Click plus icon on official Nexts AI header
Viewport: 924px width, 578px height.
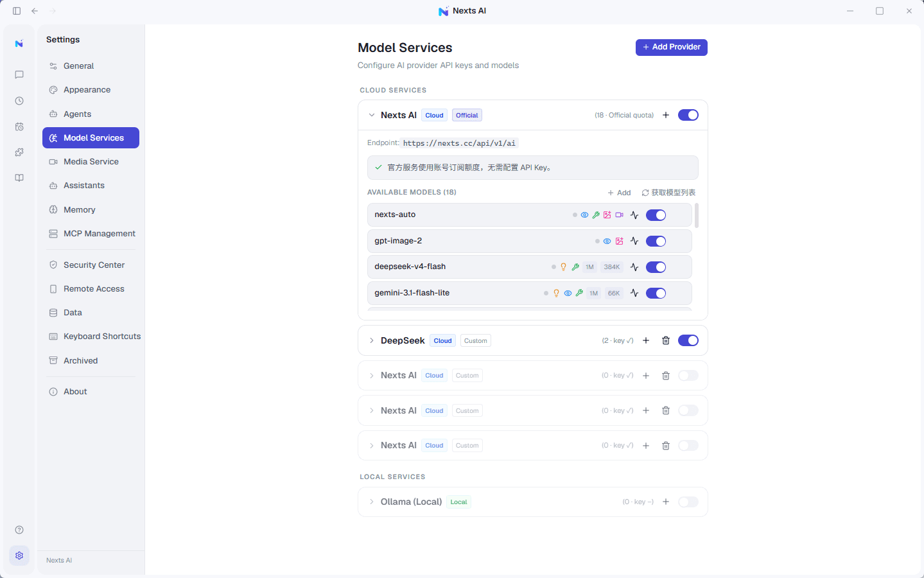click(x=666, y=115)
